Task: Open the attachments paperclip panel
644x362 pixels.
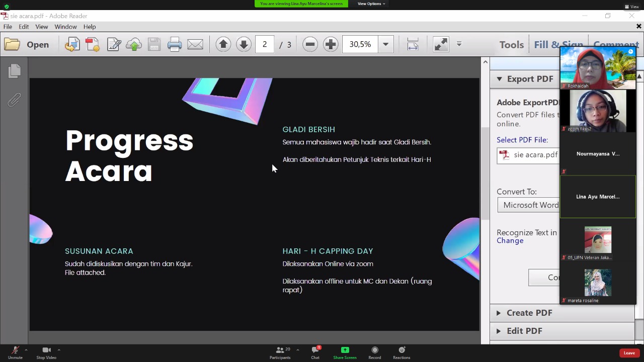Action: click(14, 100)
